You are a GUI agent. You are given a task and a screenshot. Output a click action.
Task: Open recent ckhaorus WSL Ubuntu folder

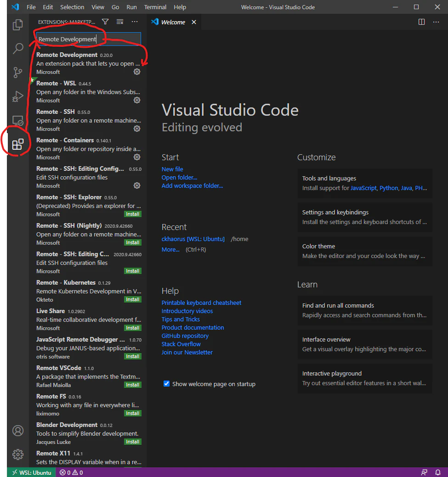pyautogui.click(x=193, y=239)
